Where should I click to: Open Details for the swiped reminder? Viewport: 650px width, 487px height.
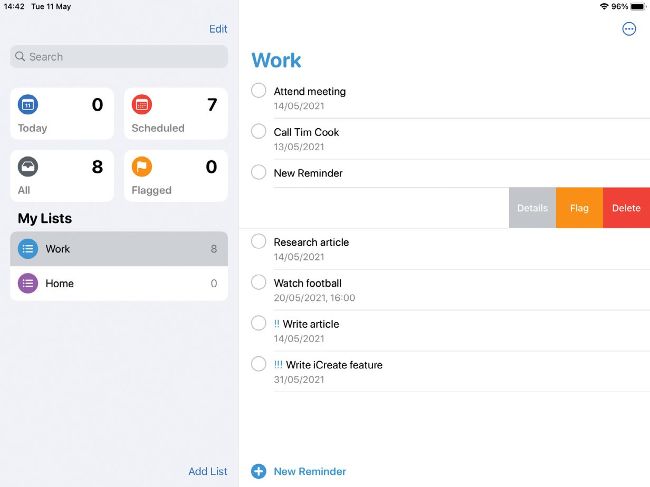click(532, 208)
